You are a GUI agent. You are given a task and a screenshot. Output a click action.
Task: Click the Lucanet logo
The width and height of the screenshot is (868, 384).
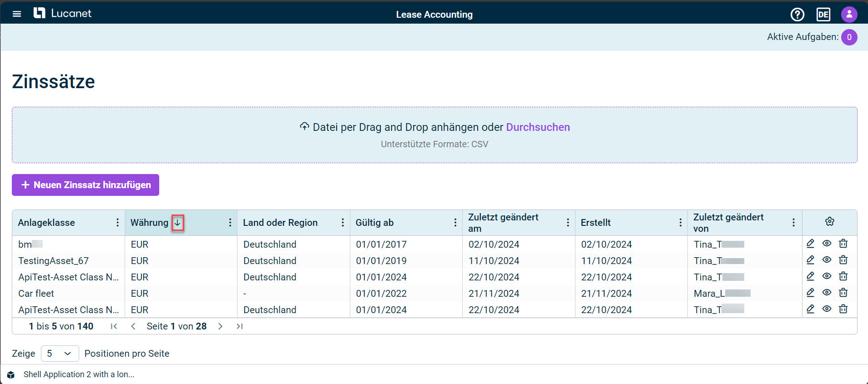(x=62, y=13)
